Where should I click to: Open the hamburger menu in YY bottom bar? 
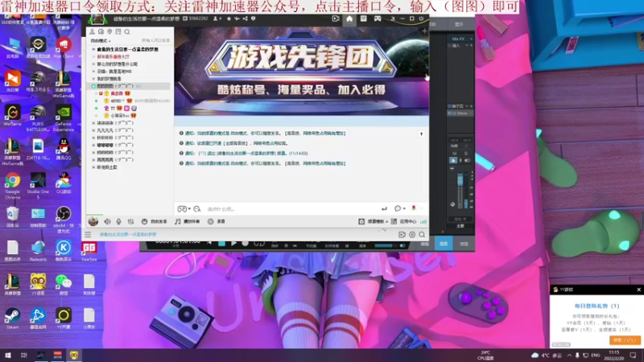(88, 235)
